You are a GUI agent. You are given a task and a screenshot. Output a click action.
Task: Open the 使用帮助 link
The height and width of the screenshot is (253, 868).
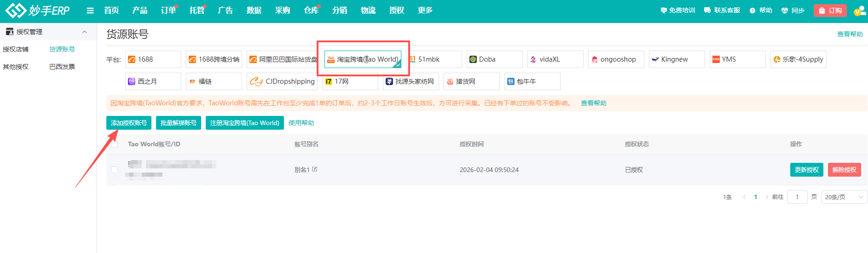pyautogui.click(x=301, y=123)
